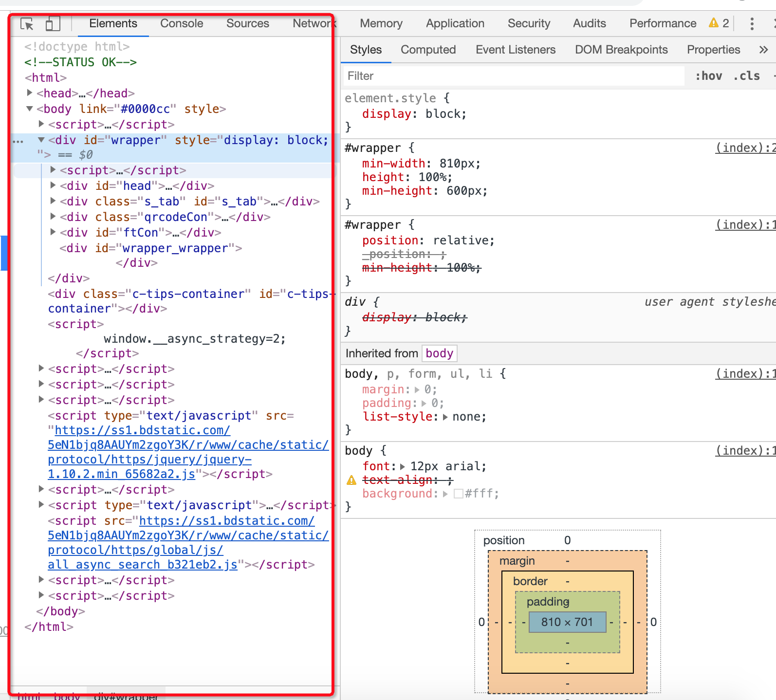Toggle the .cls class editor button
776x700 pixels.
coord(747,76)
